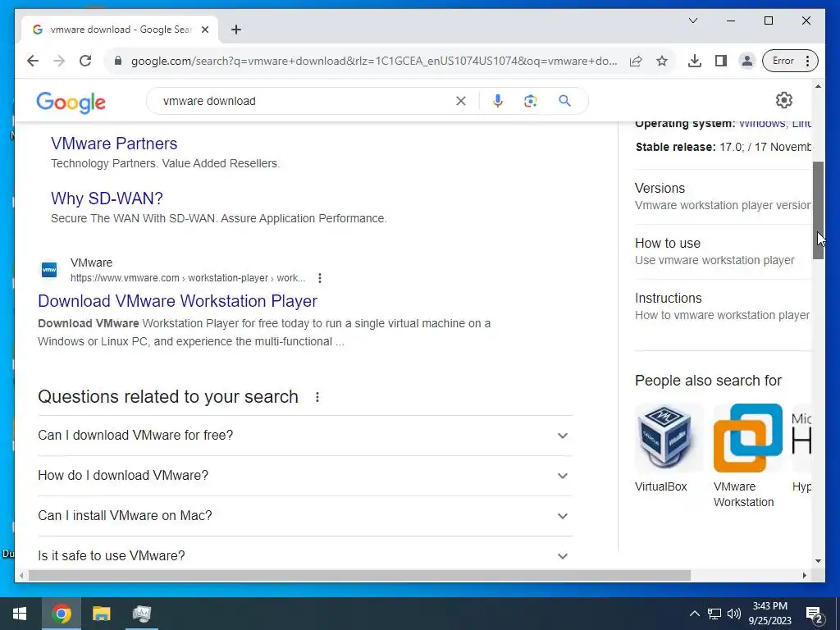Click the padlock site info icon

tap(118, 61)
